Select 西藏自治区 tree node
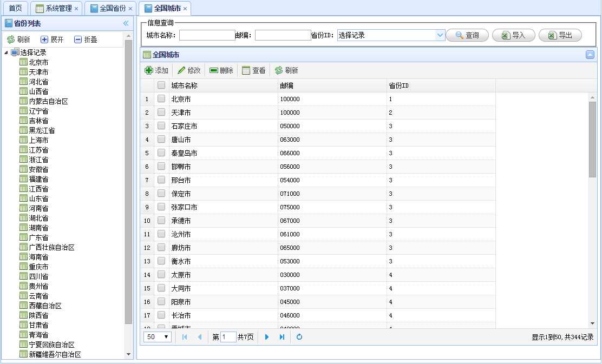This screenshot has height=364, width=602. tap(45, 306)
